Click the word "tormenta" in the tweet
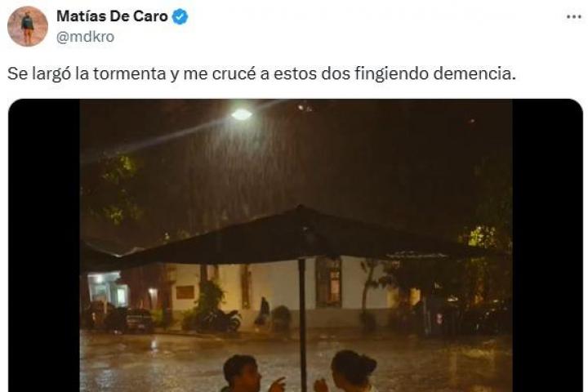 pos(130,73)
